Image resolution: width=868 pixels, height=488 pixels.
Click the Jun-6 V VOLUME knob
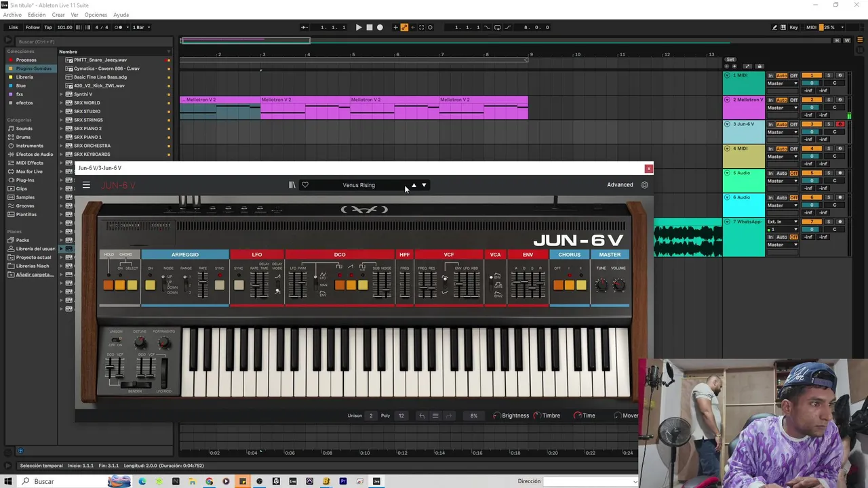coord(618,285)
